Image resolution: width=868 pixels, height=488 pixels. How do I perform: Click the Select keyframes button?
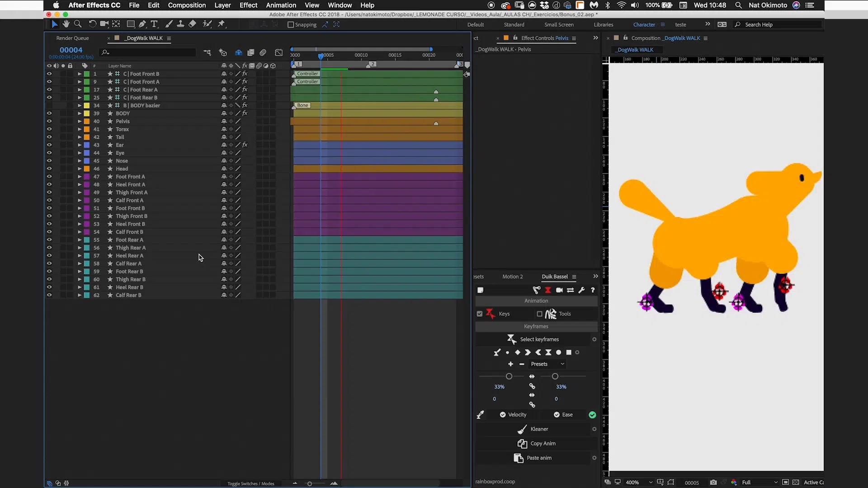point(539,339)
